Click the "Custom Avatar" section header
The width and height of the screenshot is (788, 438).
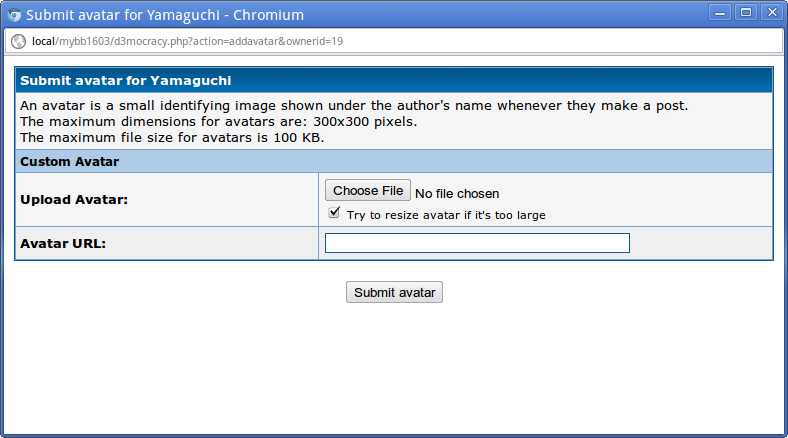pos(70,161)
